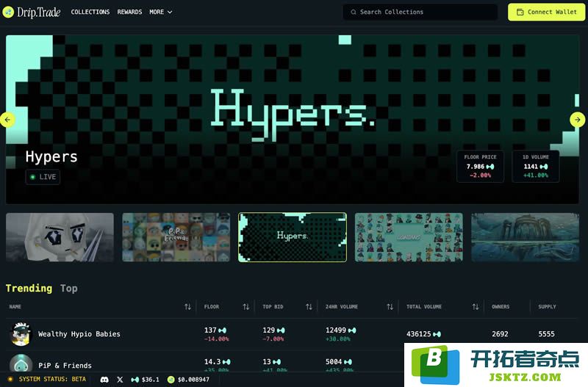Viewport: 588px width, 387px height.
Task: Click the HYPE token price $36.1
Action: 145,380
